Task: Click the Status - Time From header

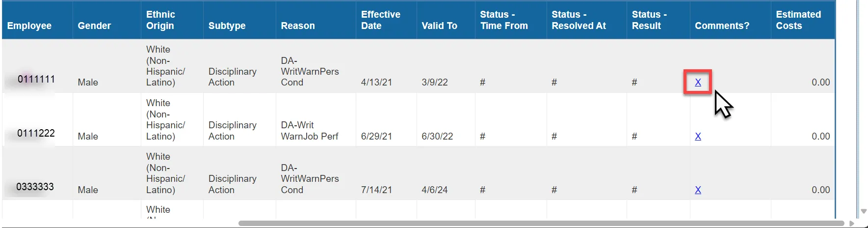Action: 504,20
